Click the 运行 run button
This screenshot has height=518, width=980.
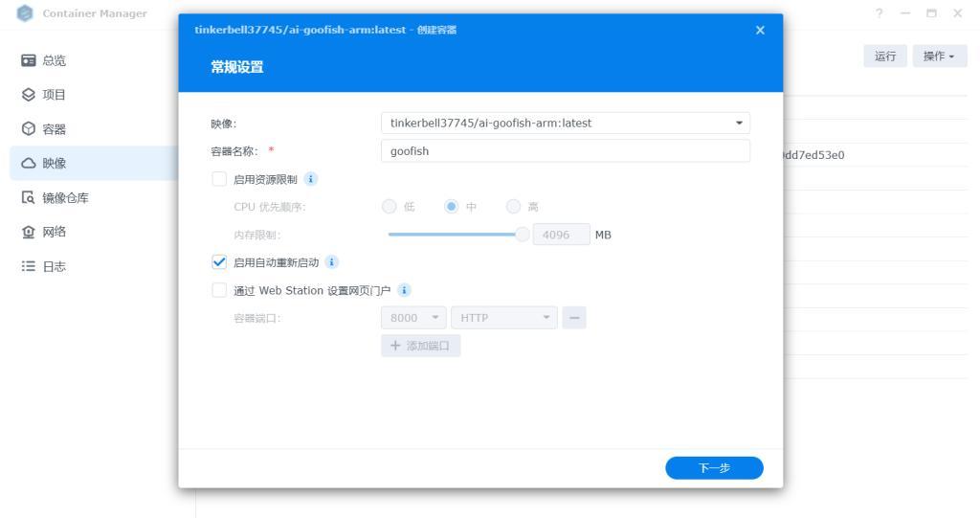tap(885, 56)
